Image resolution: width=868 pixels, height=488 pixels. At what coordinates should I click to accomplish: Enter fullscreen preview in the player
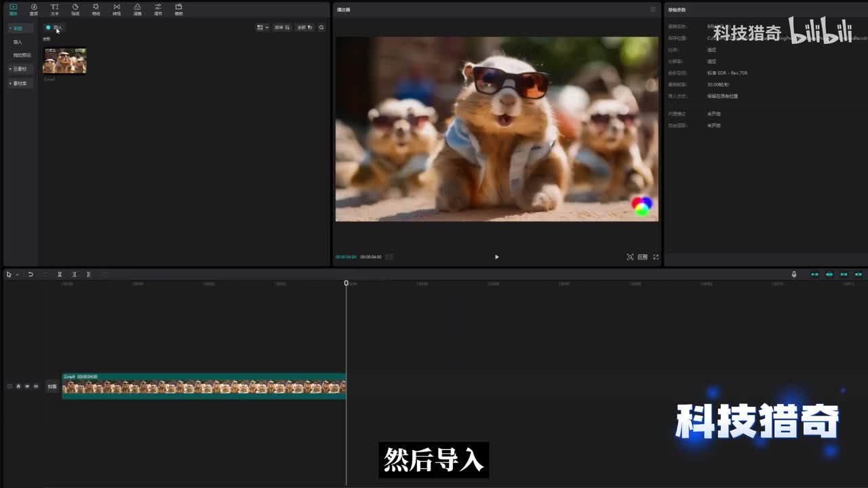point(656,257)
